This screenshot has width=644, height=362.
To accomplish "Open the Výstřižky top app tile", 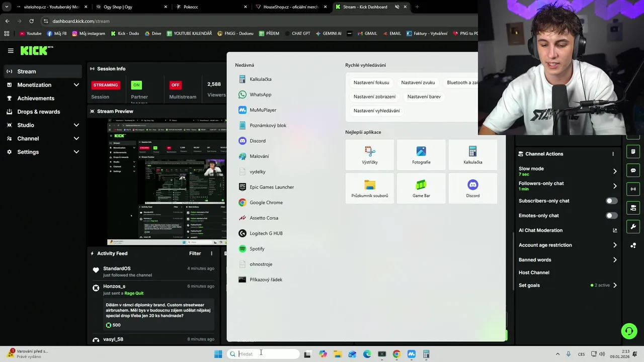I will (x=370, y=155).
